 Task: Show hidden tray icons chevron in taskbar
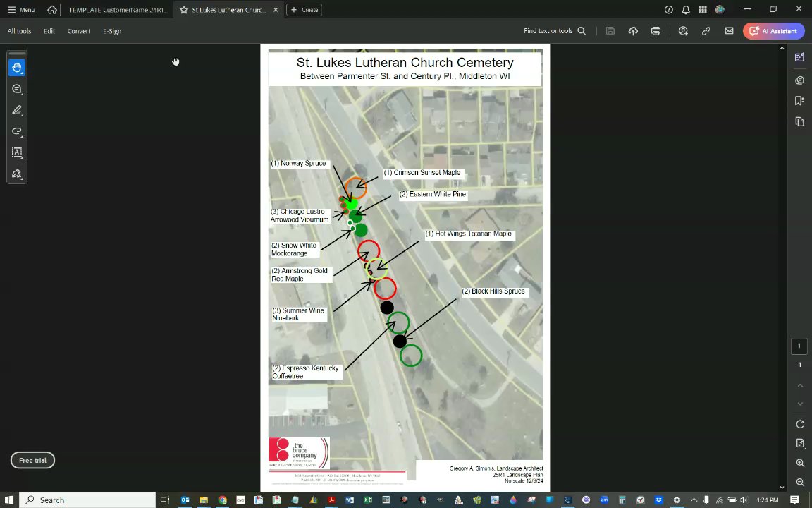(x=694, y=500)
